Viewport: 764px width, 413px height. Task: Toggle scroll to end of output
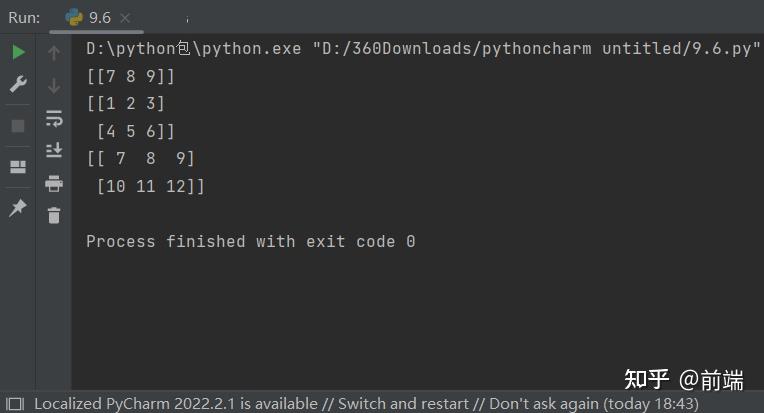[x=54, y=150]
